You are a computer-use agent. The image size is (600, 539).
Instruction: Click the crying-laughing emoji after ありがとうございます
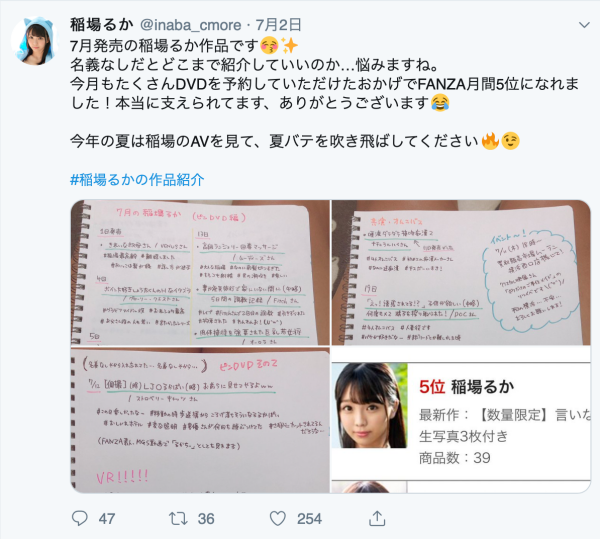point(440,103)
